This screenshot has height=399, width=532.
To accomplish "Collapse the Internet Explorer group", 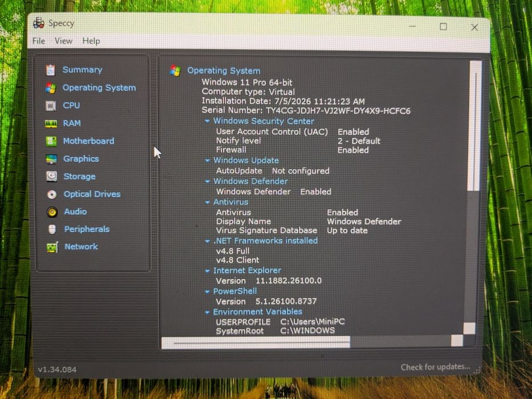I will tap(208, 271).
